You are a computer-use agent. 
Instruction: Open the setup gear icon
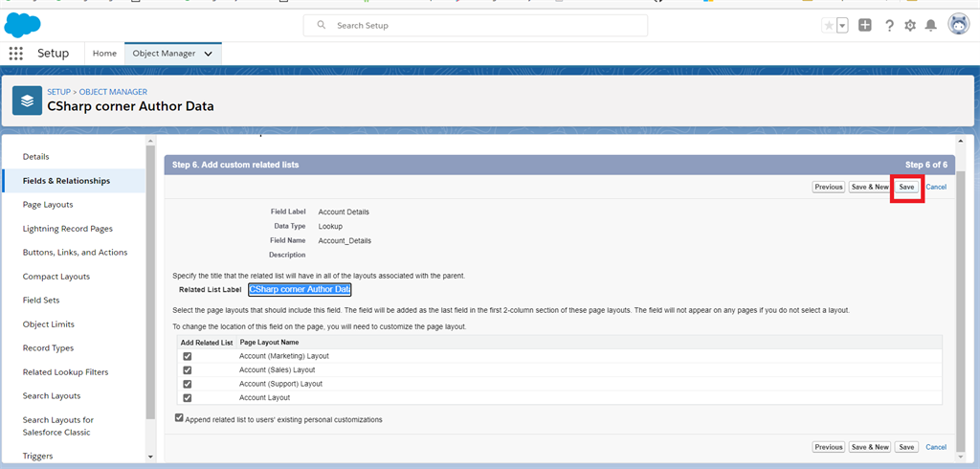pyautogui.click(x=910, y=25)
